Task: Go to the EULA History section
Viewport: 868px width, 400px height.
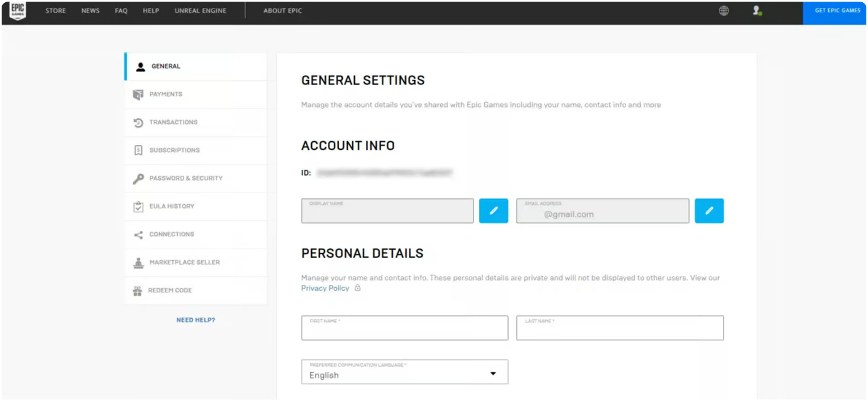Action: (196, 206)
